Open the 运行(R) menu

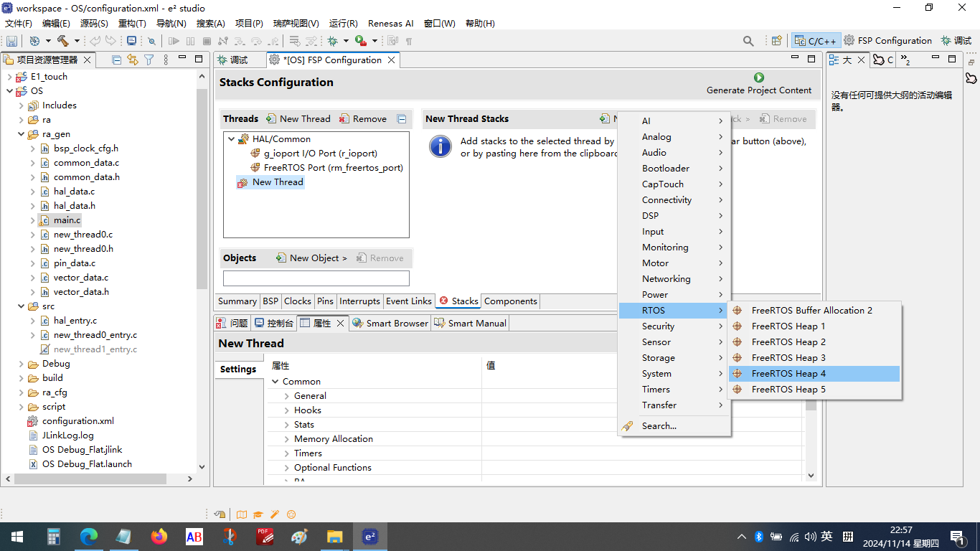[344, 23]
